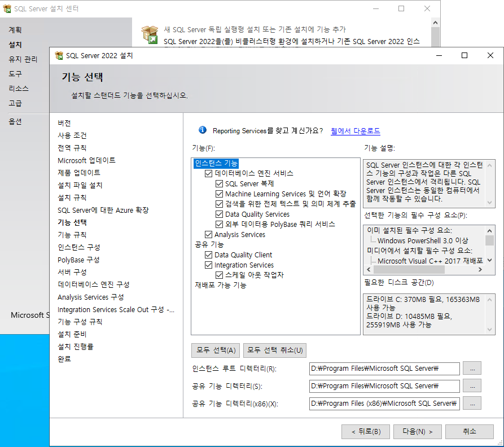Uncheck SQL Server 복제 checkbox

pyautogui.click(x=219, y=184)
